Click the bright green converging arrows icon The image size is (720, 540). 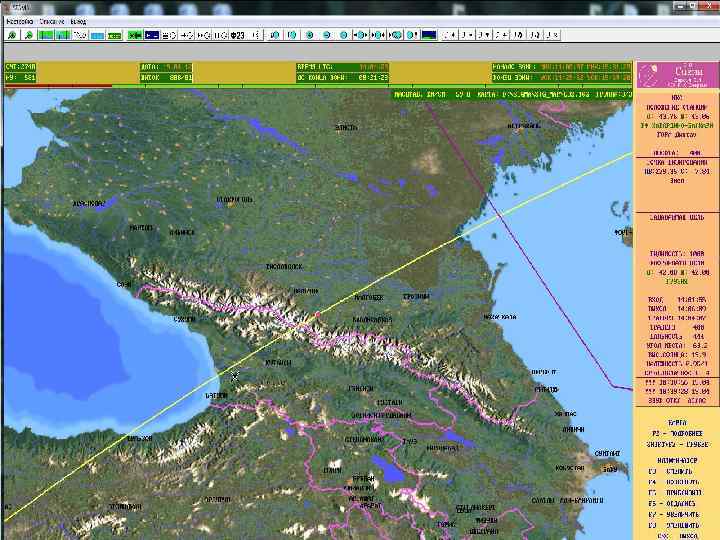tap(135, 35)
